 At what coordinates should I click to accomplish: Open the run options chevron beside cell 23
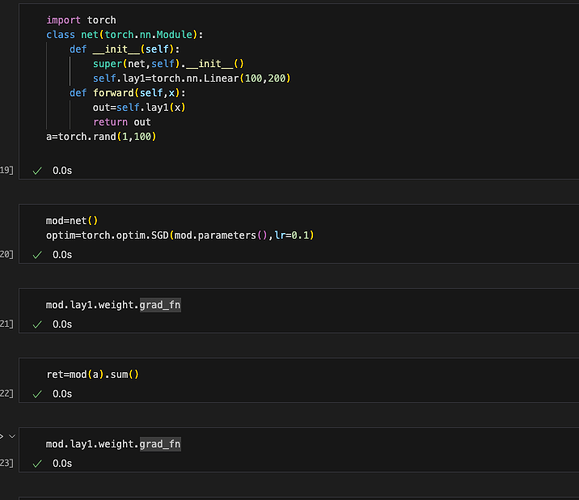click(x=12, y=436)
